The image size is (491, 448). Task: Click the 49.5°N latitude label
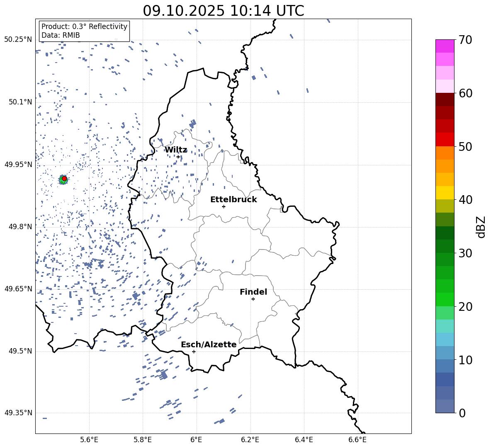20,351
